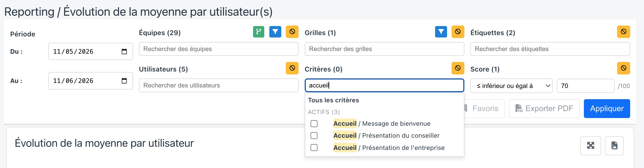
Task: Open calendar picker for the Au date
Action: [x=124, y=81]
